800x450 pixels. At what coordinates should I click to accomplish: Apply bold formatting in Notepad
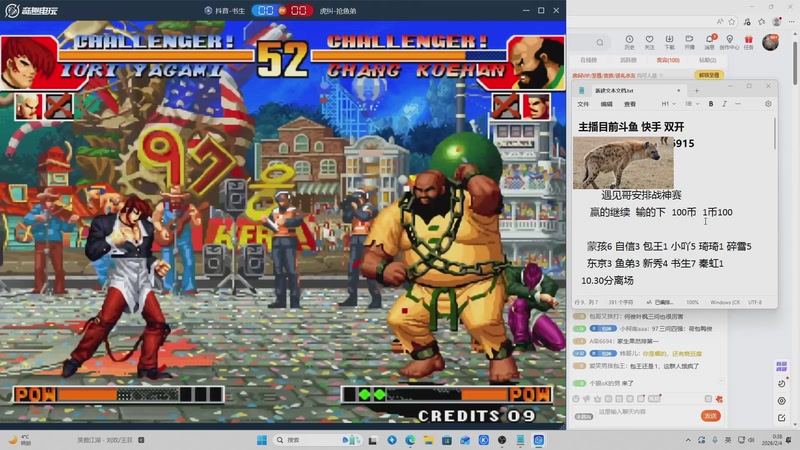tap(711, 104)
